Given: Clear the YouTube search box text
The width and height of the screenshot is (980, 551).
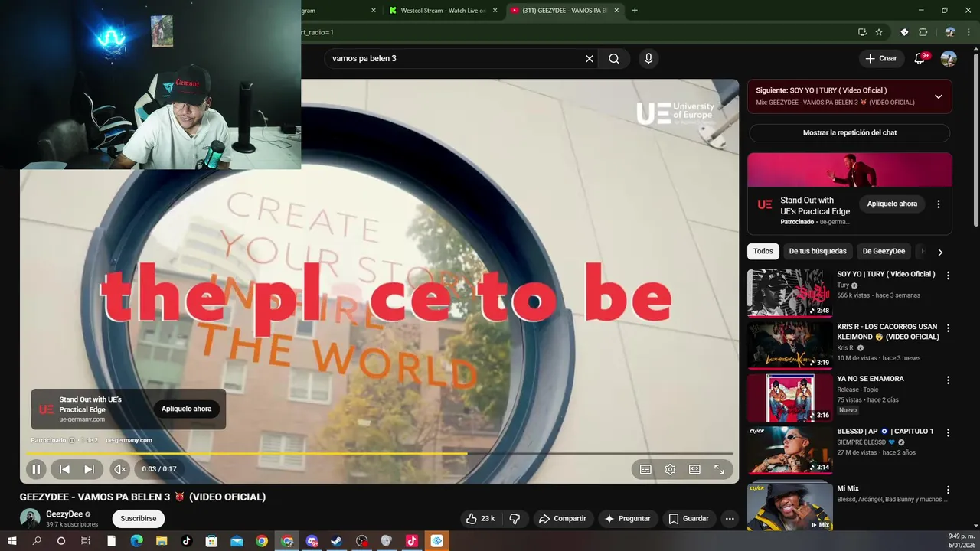Looking at the screenshot, I should pyautogui.click(x=590, y=59).
